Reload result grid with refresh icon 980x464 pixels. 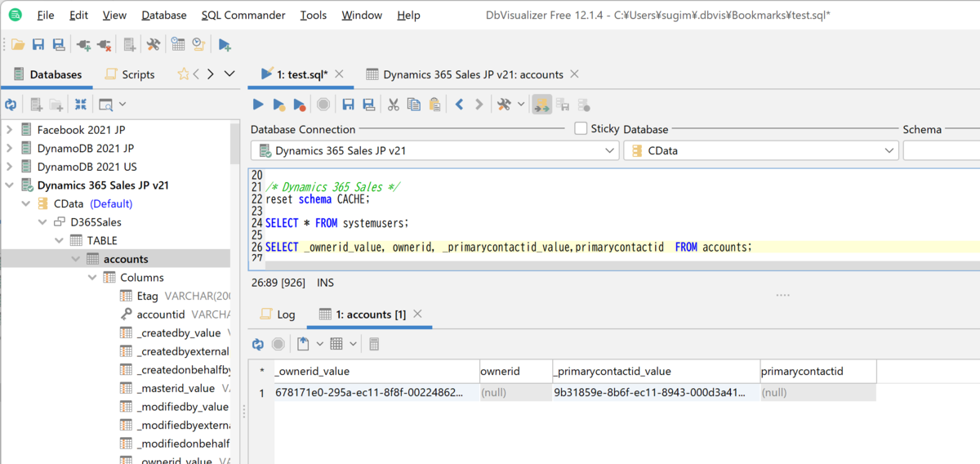pyautogui.click(x=258, y=344)
